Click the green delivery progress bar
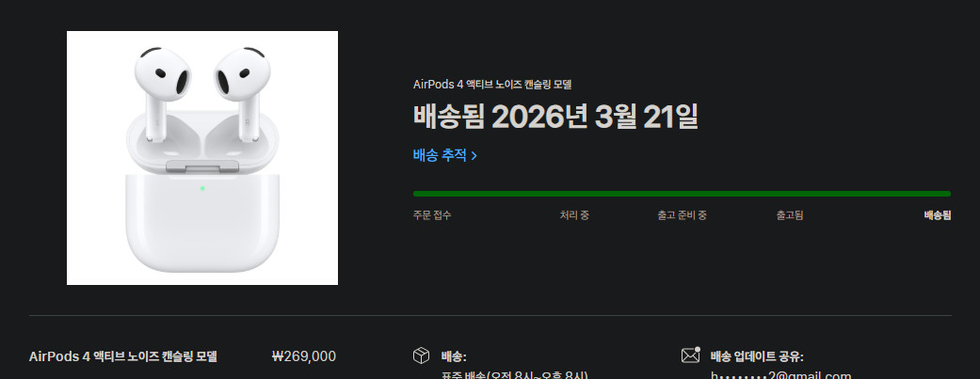980x379 pixels. [682, 194]
